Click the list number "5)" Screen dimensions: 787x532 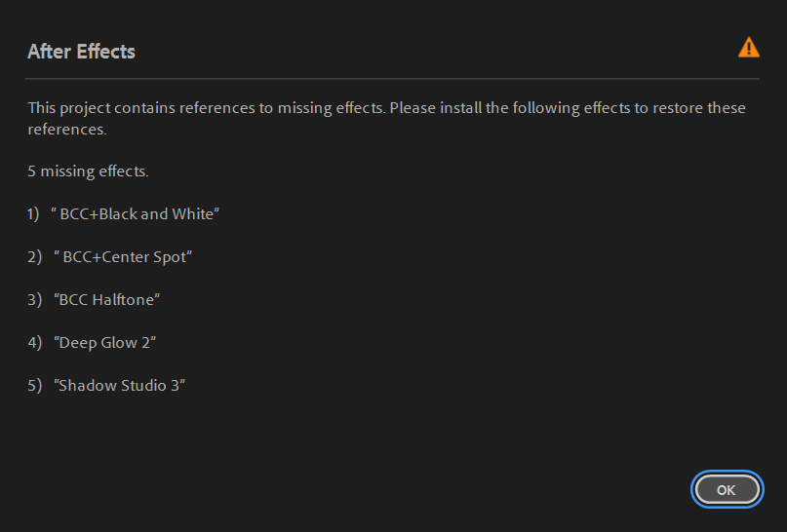(x=34, y=386)
